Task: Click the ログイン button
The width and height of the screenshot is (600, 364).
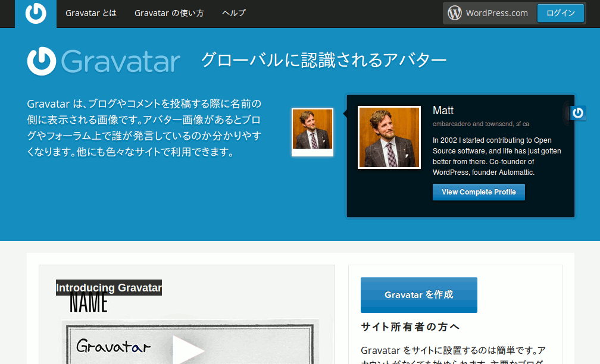Action: (561, 13)
